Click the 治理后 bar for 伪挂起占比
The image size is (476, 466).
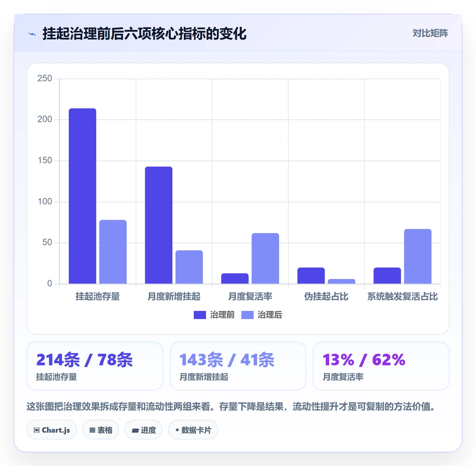pos(341,281)
